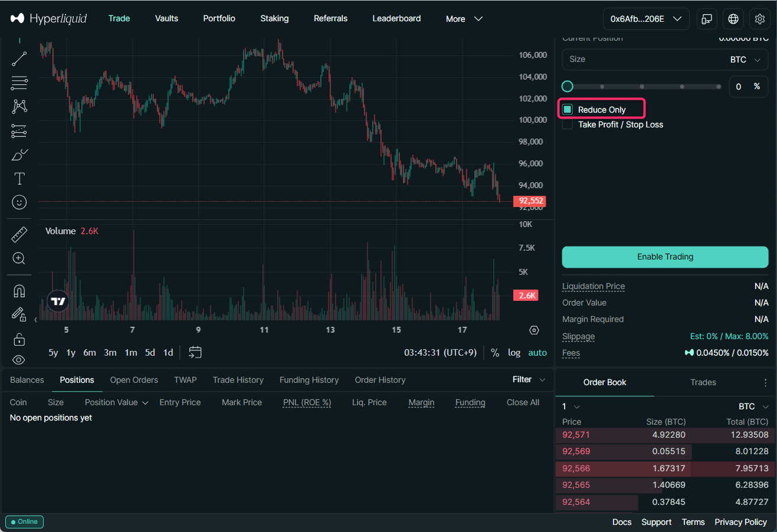This screenshot has width=777, height=532.
Task: Open the Filter dropdown in positions panel
Action: coord(529,379)
